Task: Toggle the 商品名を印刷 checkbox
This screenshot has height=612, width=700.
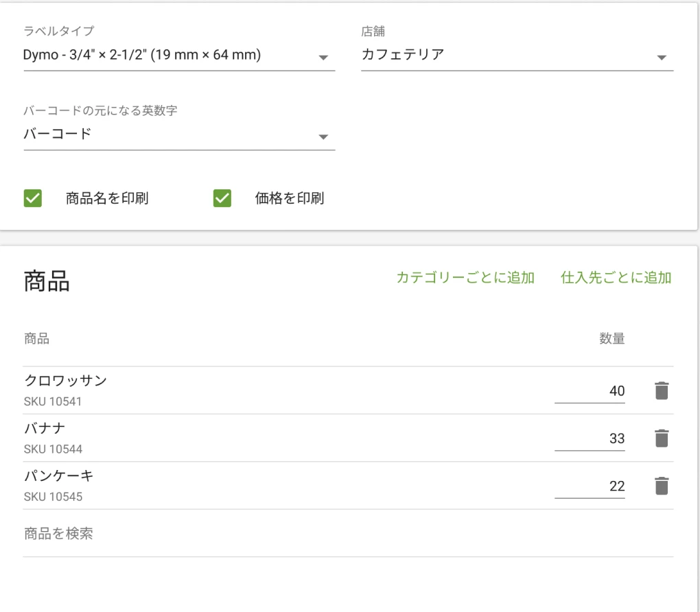Action: click(33, 199)
